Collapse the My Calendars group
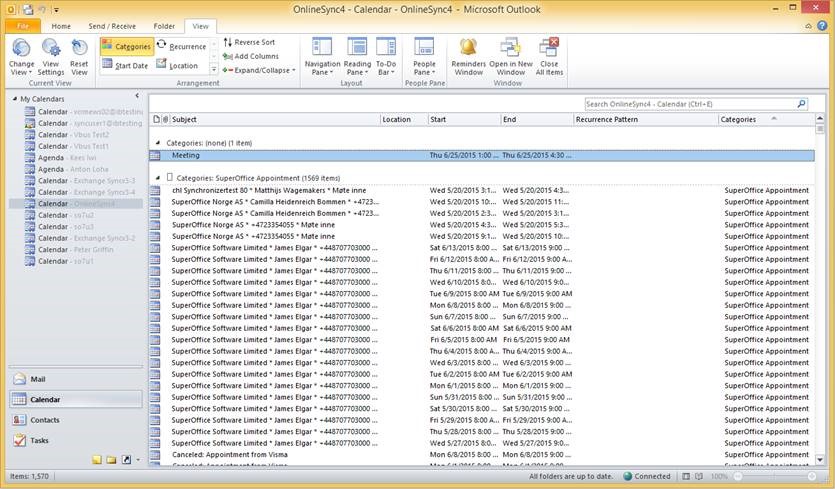The width and height of the screenshot is (835, 489). point(15,99)
